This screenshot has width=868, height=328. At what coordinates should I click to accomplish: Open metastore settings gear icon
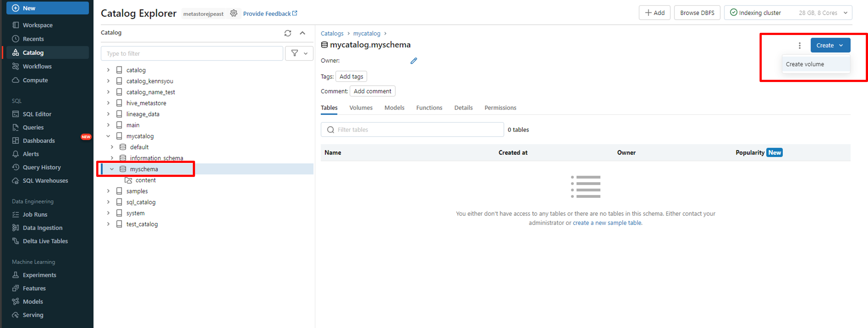tap(234, 13)
